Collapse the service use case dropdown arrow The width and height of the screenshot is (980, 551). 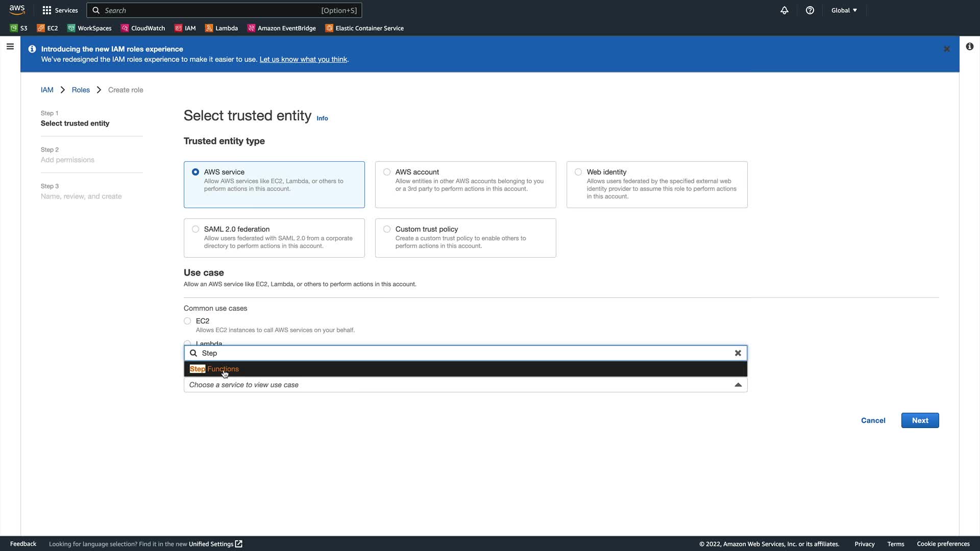[x=738, y=385]
